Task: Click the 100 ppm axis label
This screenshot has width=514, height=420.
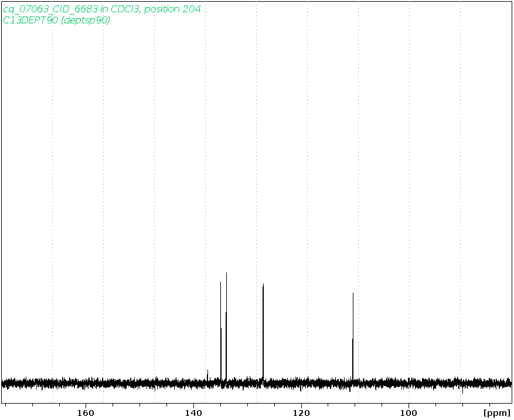Action: (409, 413)
